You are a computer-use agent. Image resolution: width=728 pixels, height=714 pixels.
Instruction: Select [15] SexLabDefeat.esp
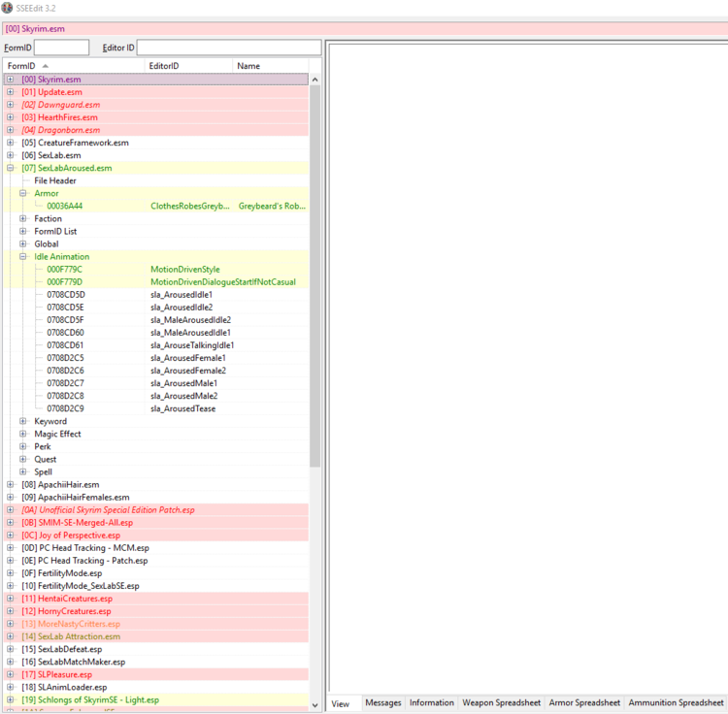156,650
